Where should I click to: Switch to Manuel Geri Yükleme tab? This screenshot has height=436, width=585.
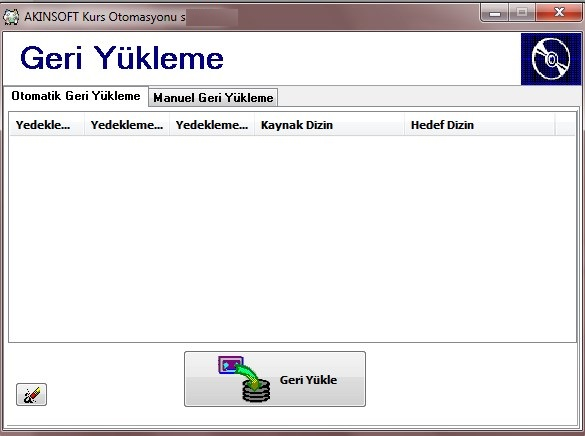[213, 98]
